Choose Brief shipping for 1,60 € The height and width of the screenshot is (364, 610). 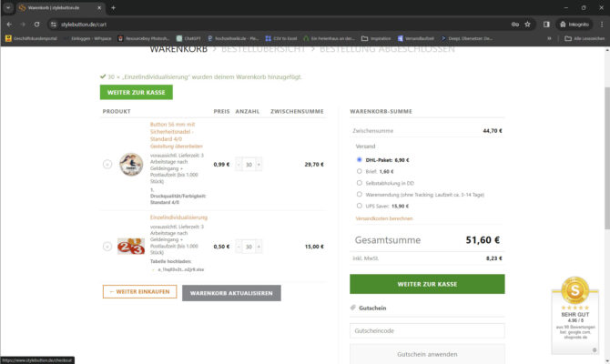tap(360, 171)
